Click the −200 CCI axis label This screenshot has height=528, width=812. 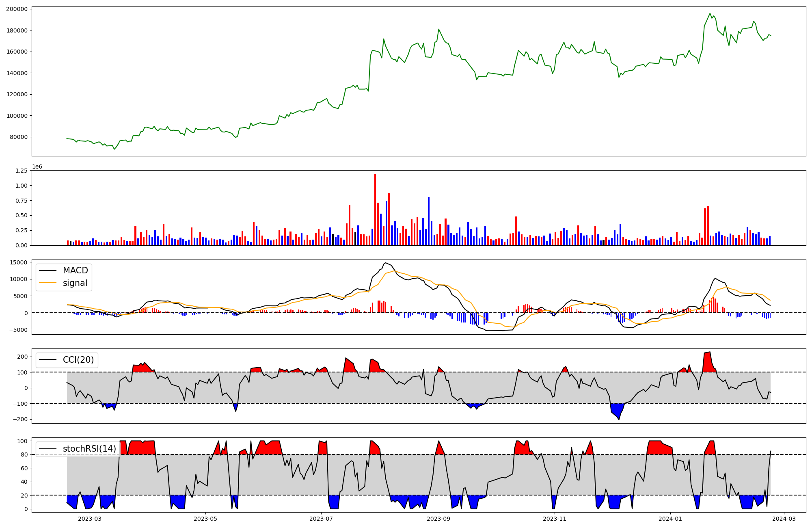coord(19,419)
